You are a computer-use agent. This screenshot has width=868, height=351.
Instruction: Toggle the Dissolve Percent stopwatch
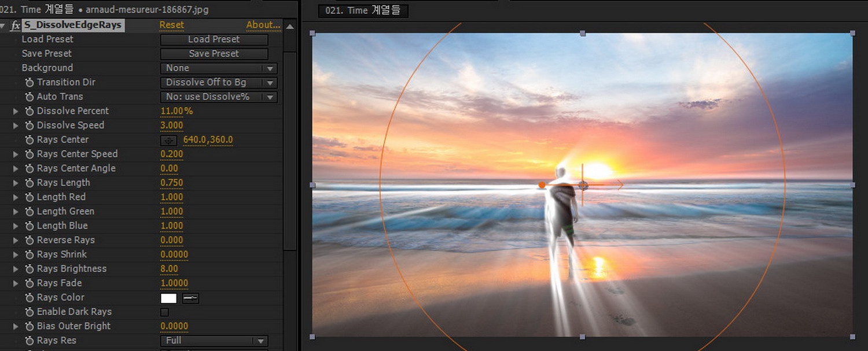pos(29,111)
